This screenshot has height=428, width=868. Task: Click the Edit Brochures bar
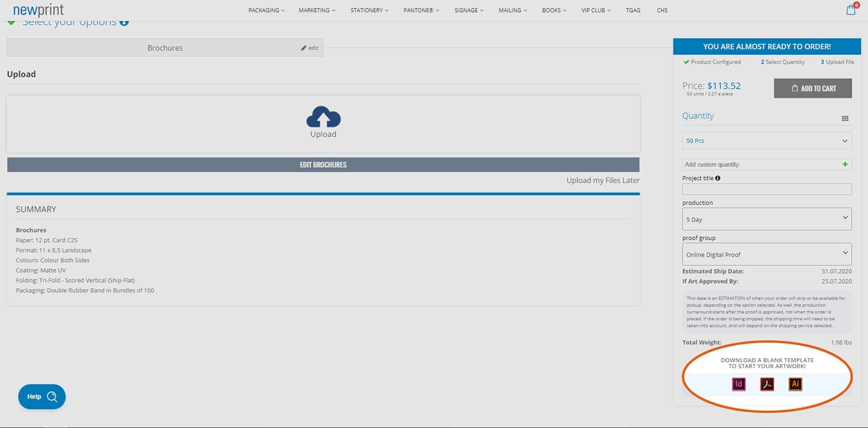[x=323, y=165]
